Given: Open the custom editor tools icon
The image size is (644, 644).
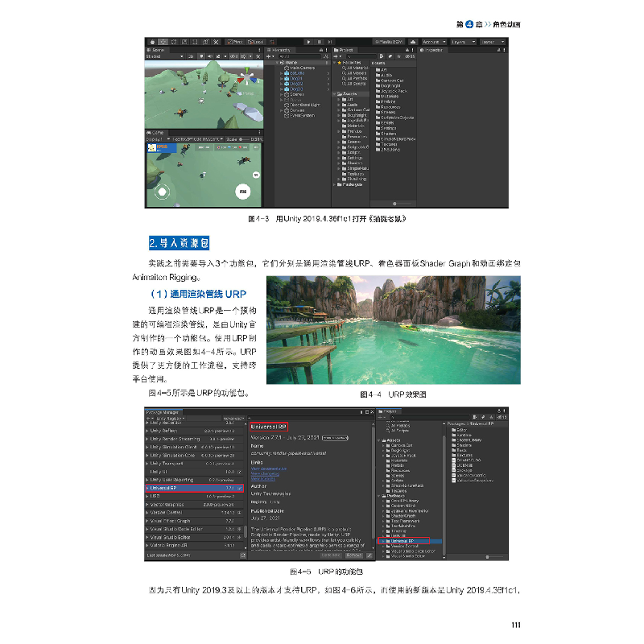Looking at the screenshot, I should [x=217, y=42].
